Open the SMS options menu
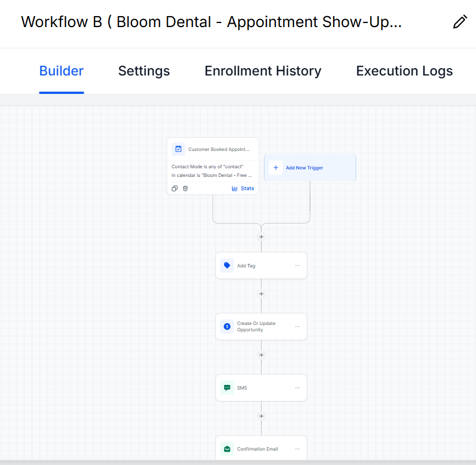Image resolution: width=476 pixels, height=465 pixels. click(297, 388)
